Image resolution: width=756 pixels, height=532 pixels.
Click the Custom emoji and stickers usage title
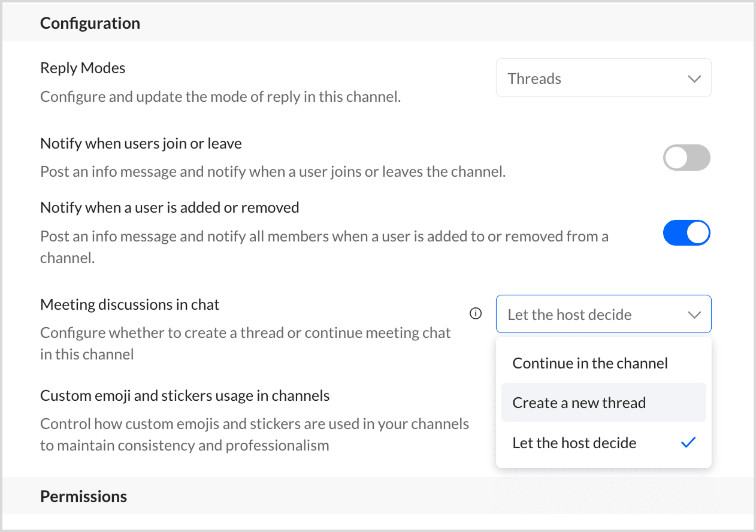coord(185,395)
